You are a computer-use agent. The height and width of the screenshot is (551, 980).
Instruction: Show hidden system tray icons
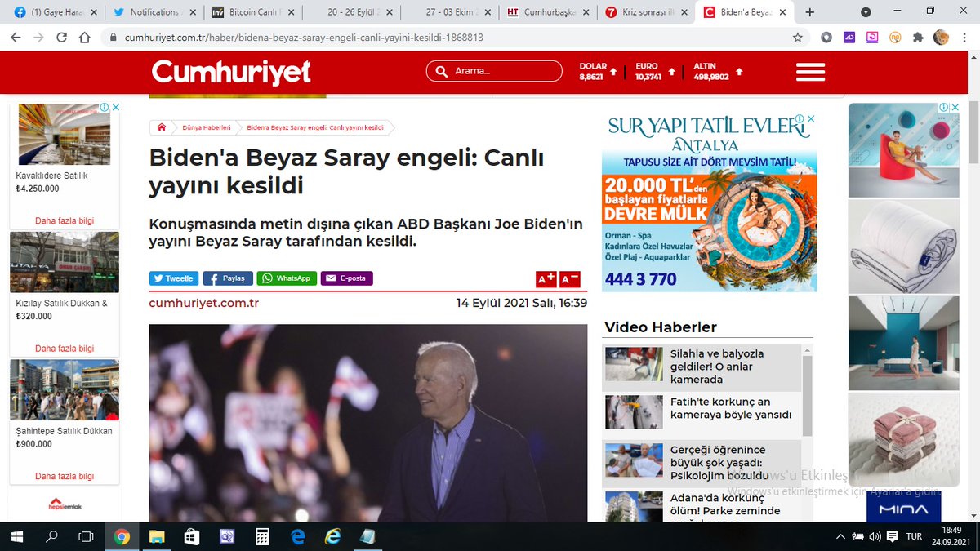840,536
